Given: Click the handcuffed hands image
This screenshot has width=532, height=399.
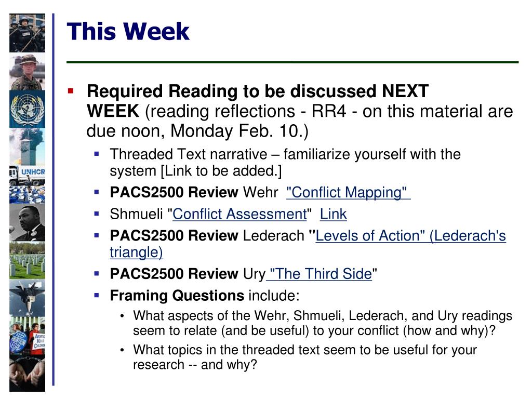Looking at the screenshot, I should pos(27,374).
